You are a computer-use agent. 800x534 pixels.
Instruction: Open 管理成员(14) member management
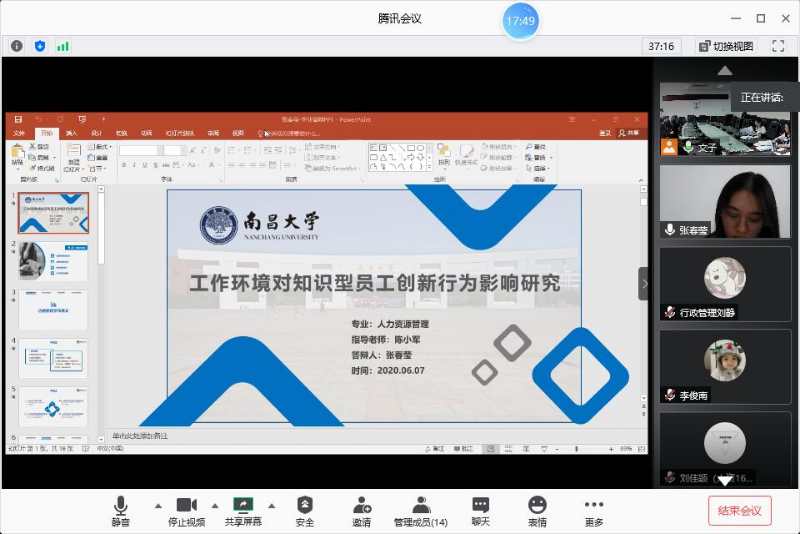coord(421,511)
